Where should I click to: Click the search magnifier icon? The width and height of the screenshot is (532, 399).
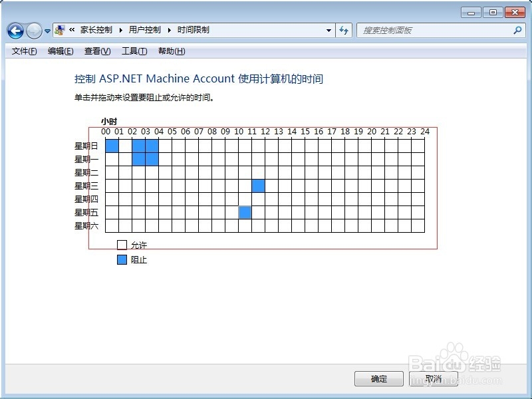tap(515, 31)
